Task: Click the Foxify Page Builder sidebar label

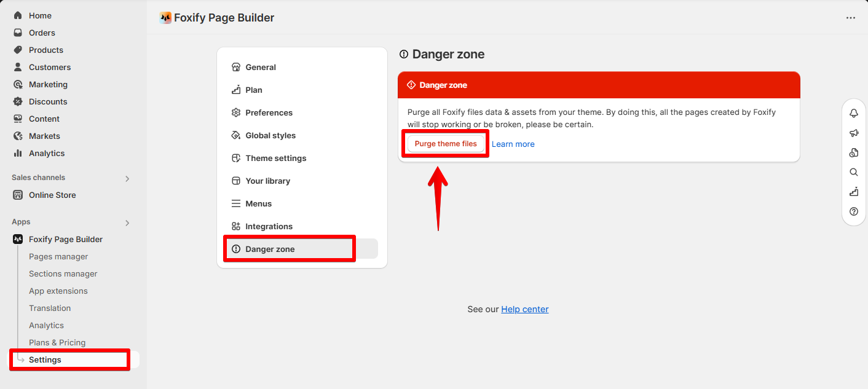Action: [66, 239]
